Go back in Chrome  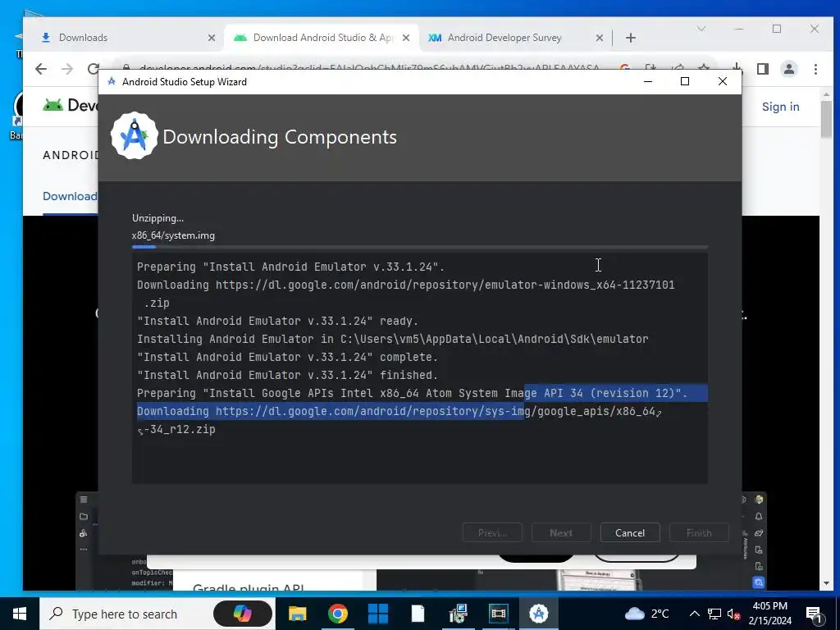41,69
